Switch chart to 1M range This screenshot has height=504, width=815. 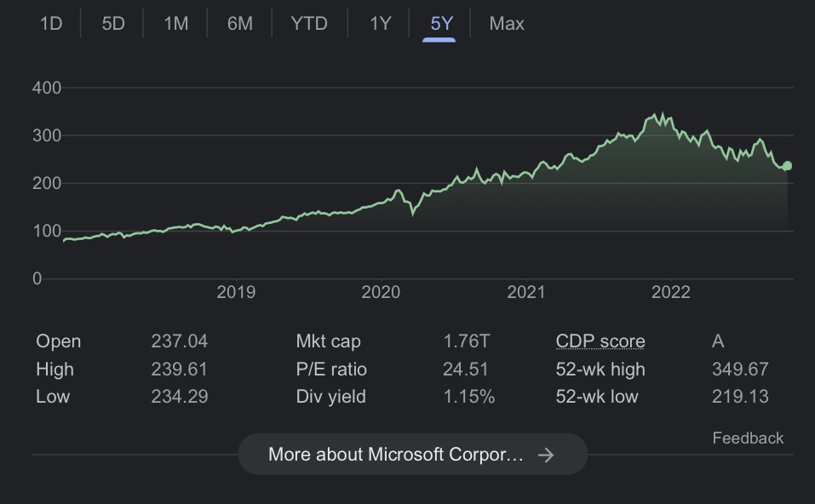[176, 24]
